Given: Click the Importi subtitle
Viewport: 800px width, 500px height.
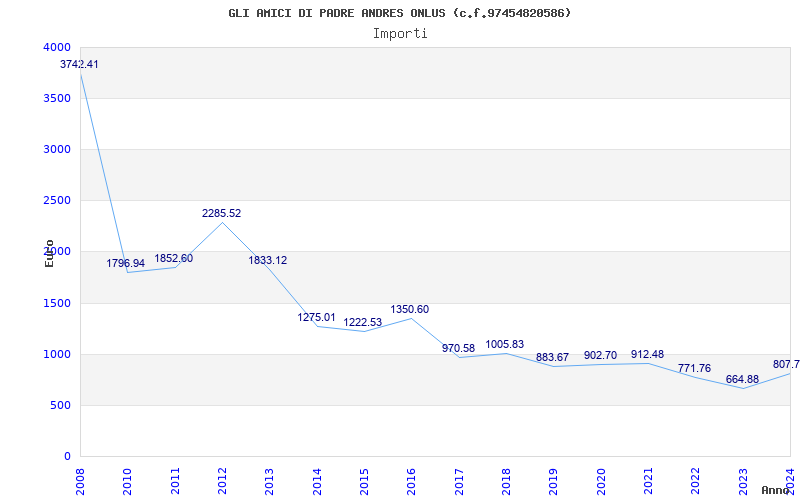Looking at the screenshot, I should pos(400,34).
